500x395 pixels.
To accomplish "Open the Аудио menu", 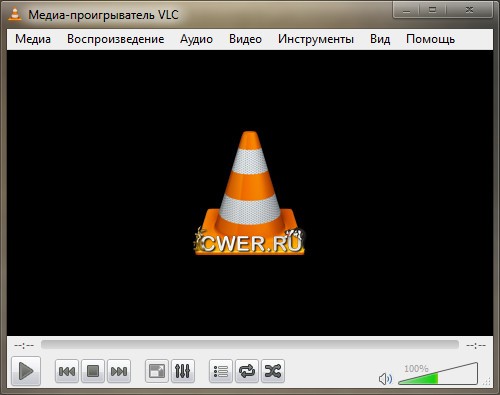I will pos(196,39).
